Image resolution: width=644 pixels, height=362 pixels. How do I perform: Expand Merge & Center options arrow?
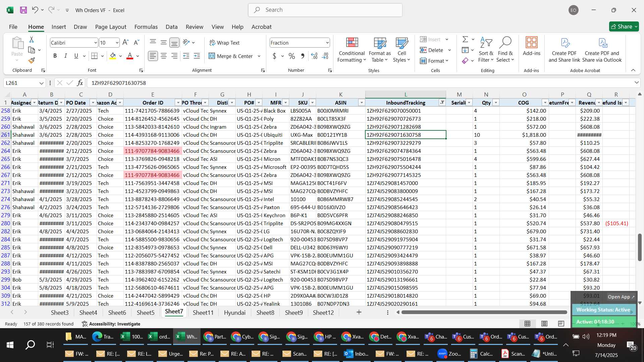[259, 56]
